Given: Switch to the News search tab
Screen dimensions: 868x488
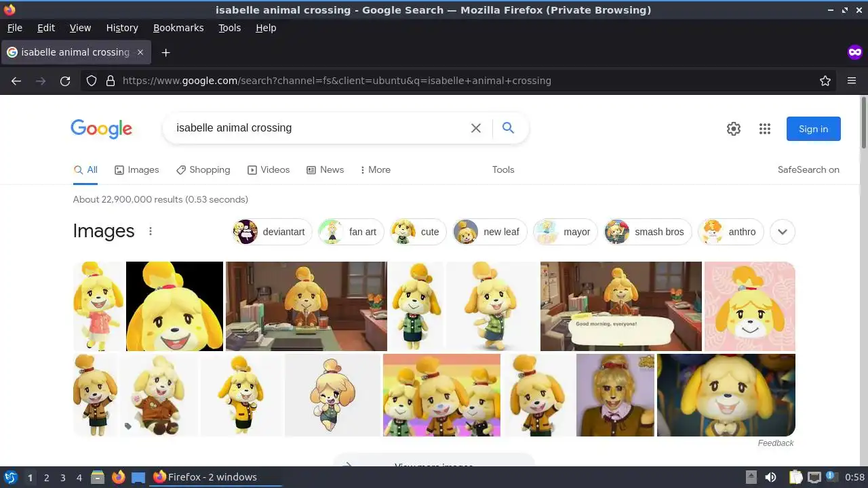Looking at the screenshot, I should click(325, 170).
